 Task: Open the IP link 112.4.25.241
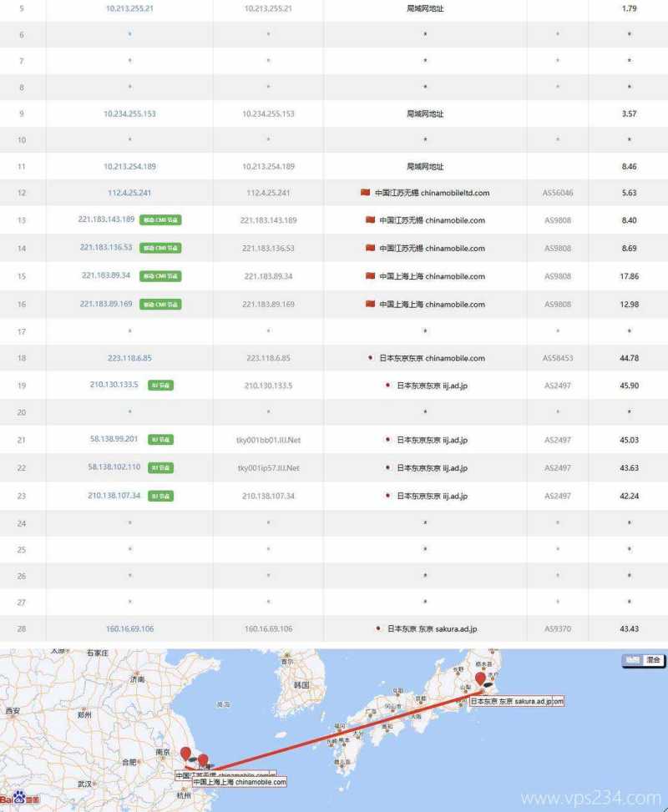pyautogui.click(x=129, y=193)
